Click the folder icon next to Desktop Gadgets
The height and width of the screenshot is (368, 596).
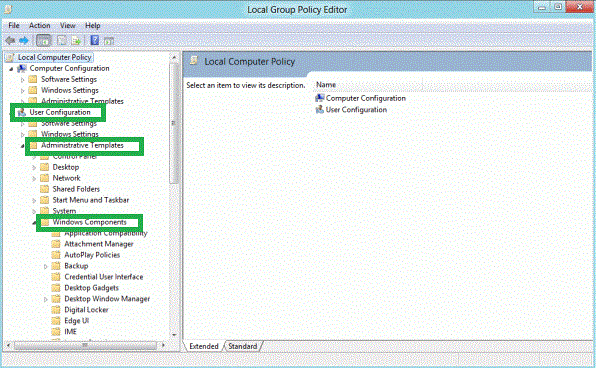56,288
